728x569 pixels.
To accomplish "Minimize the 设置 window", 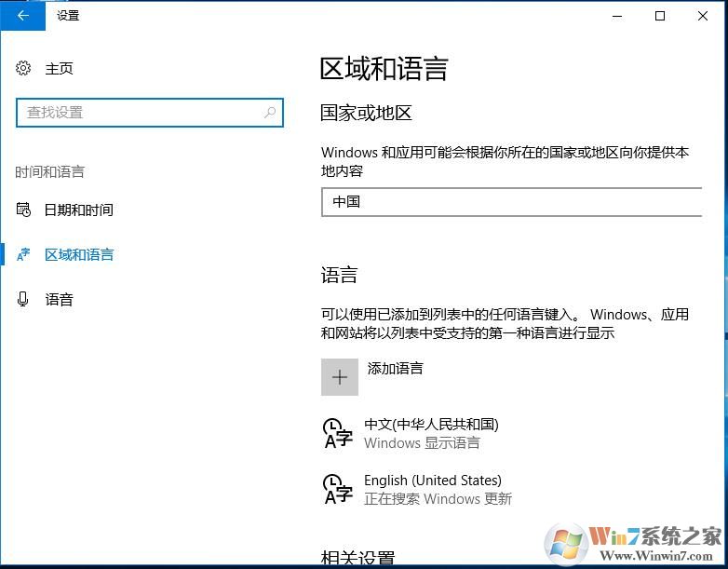I will click(x=617, y=15).
